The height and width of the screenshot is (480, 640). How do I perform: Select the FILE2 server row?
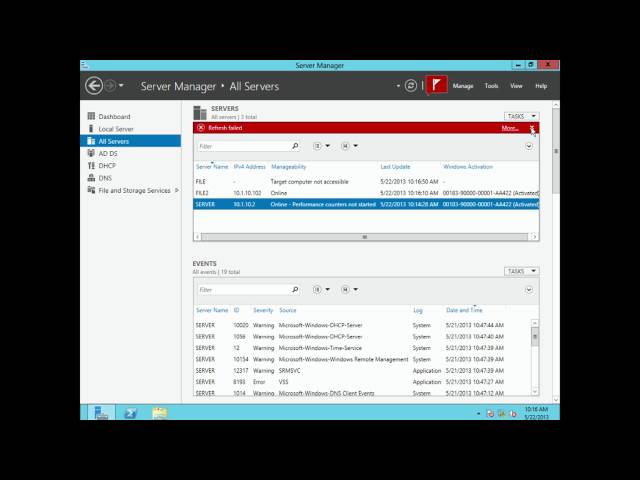(x=366, y=193)
